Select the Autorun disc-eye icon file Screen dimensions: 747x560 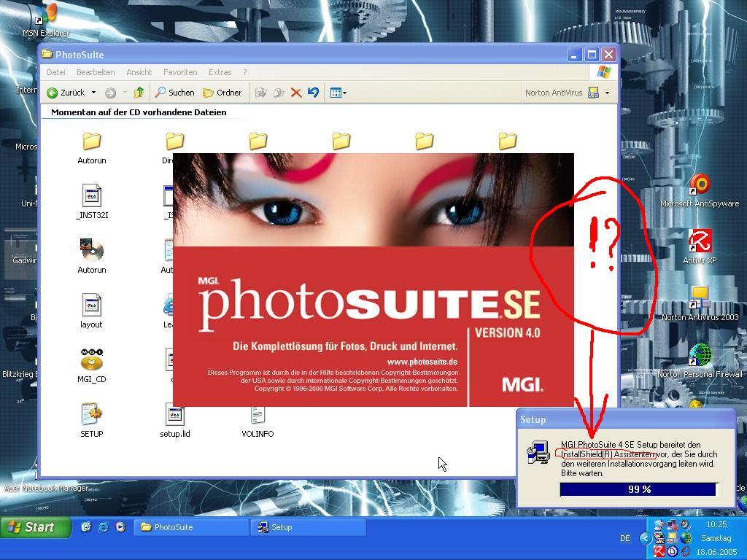pyautogui.click(x=91, y=251)
